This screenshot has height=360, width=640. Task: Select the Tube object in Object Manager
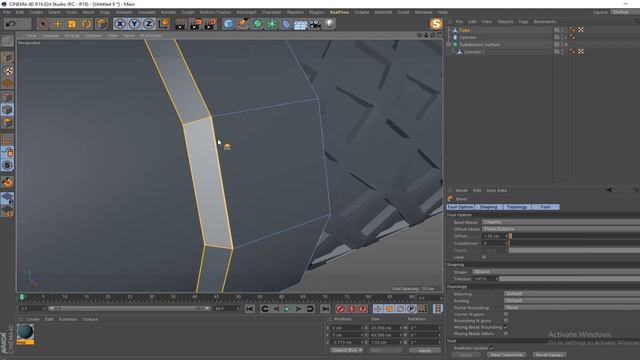pyautogui.click(x=464, y=30)
